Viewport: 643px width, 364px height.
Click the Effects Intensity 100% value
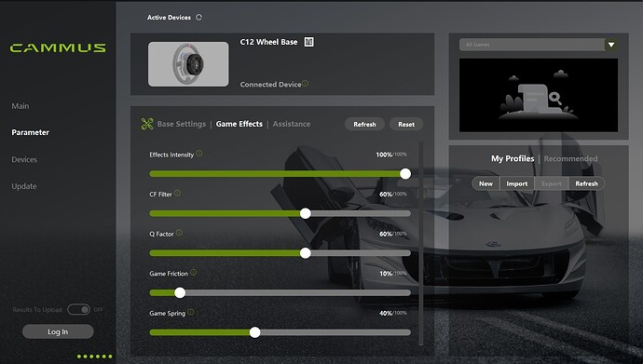[384, 155]
